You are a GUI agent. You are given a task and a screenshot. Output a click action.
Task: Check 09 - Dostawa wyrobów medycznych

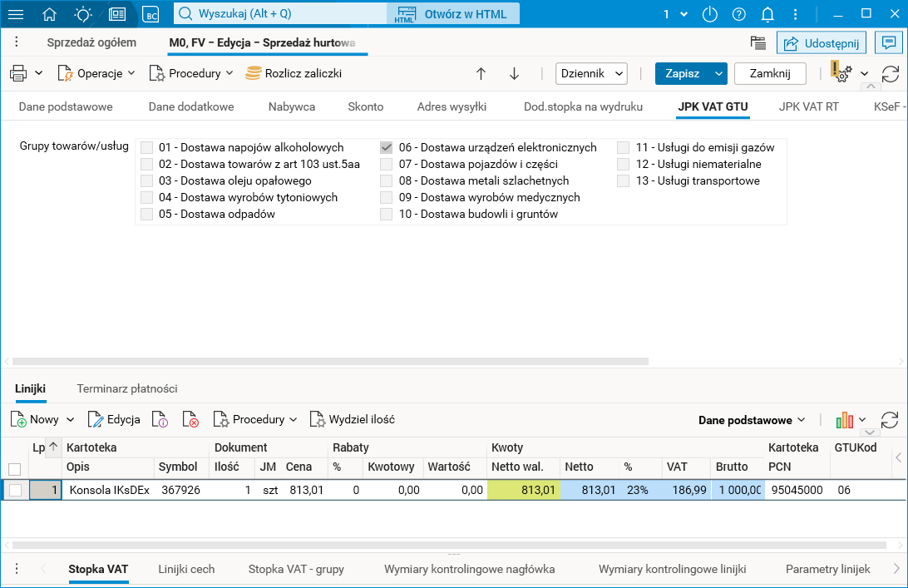click(387, 198)
